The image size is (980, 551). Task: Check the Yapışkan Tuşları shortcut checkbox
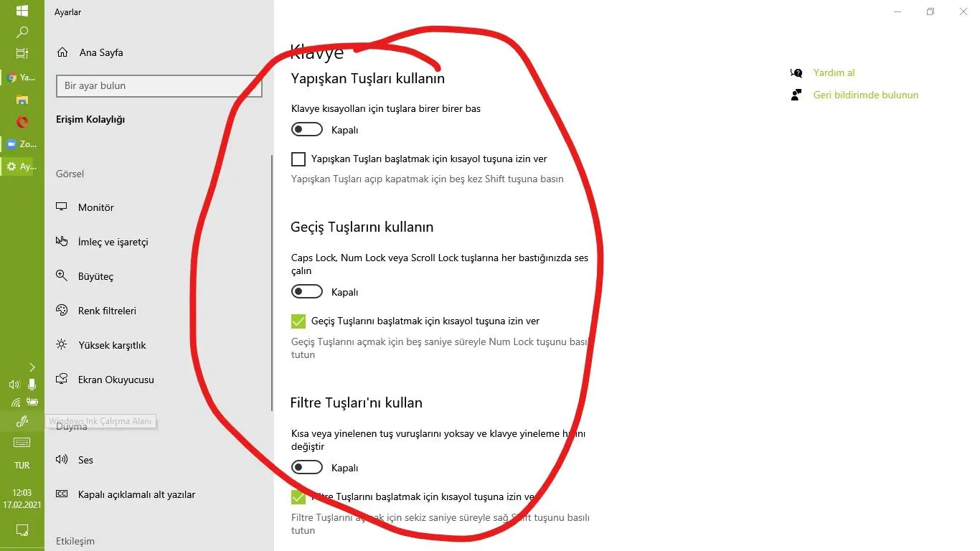pos(298,159)
